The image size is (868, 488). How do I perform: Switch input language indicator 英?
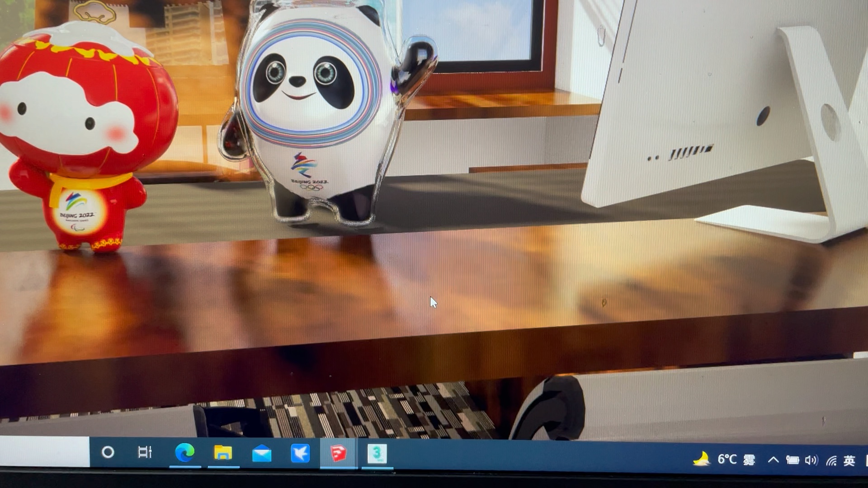pos(849,461)
